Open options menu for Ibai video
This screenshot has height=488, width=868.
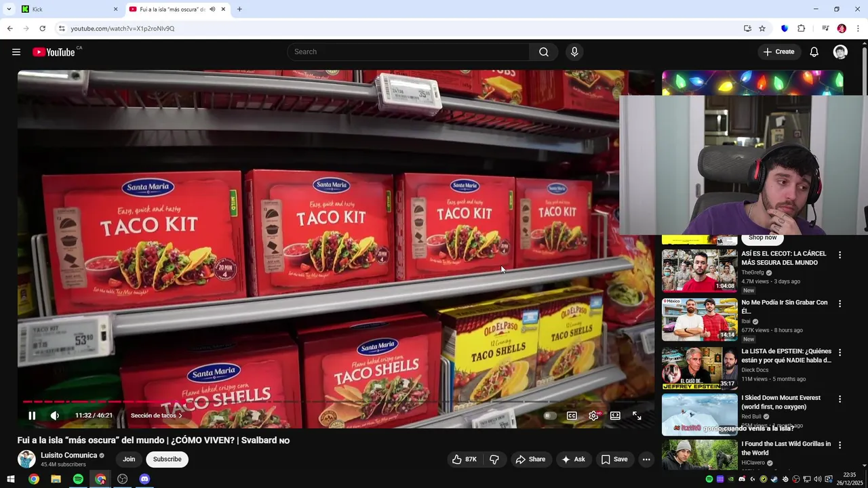tap(840, 304)
